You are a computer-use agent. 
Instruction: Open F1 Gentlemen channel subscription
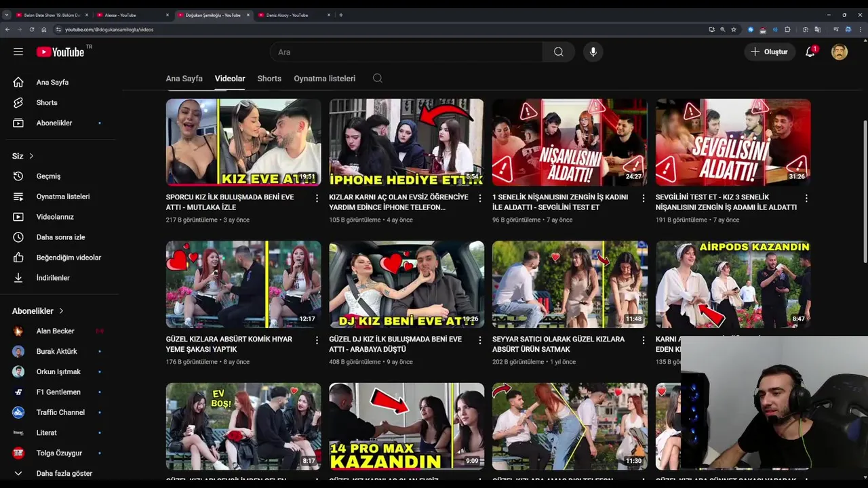tap(59, 392)
